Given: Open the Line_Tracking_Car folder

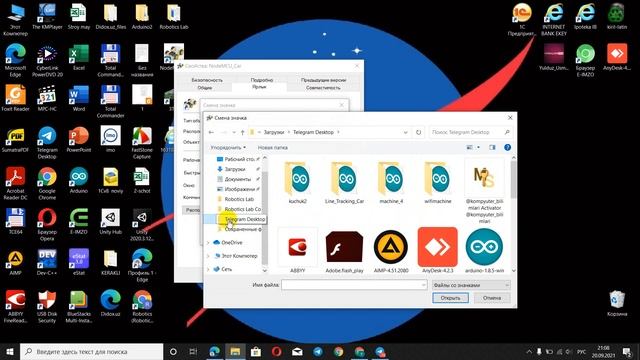Looking at the screenshot, I should click(x=344, y=182).
